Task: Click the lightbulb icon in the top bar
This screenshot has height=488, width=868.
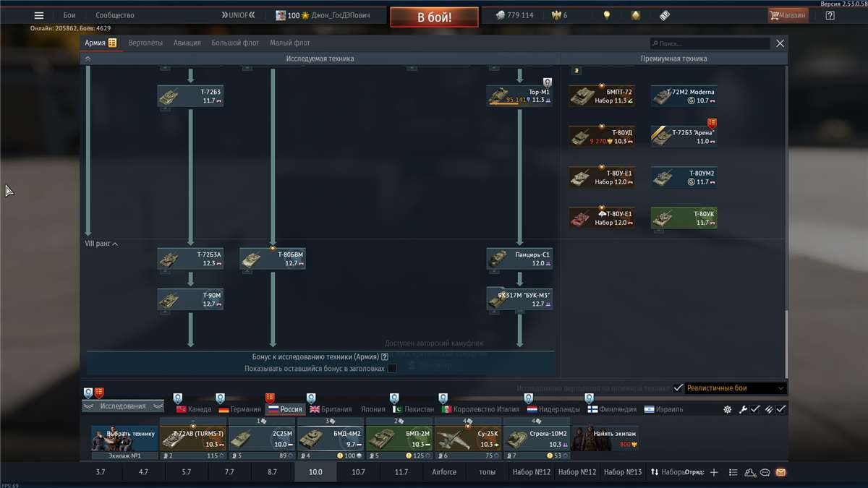Action: tap(607, 15)
